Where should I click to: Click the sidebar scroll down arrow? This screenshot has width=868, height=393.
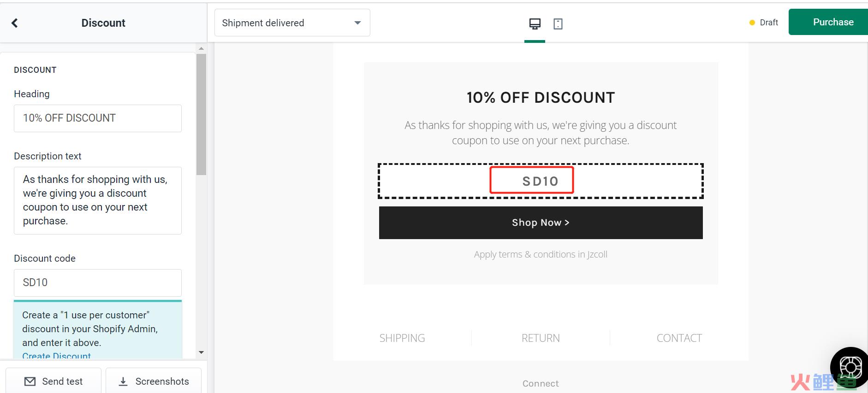pyautogui.click(x=201, y=352)
